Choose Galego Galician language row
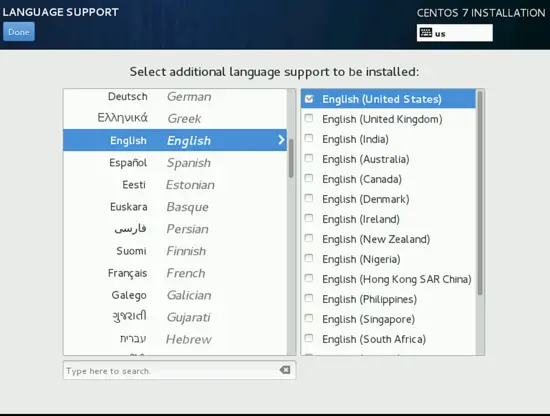The image size is (550, 416). (175, 295)
